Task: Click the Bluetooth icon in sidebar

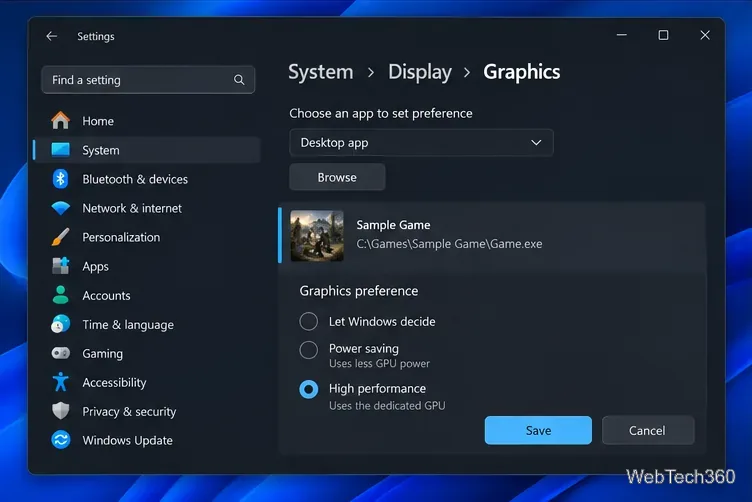Action: pyautogui.click(x=60, y=179)
